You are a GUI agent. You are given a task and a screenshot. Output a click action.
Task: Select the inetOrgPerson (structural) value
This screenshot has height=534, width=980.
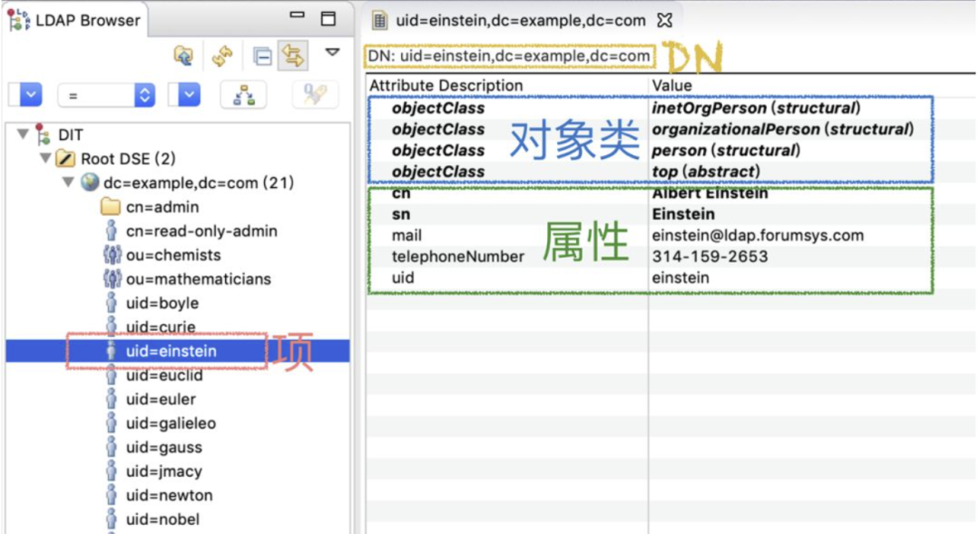pyautogui.click(x=756, y=108)
